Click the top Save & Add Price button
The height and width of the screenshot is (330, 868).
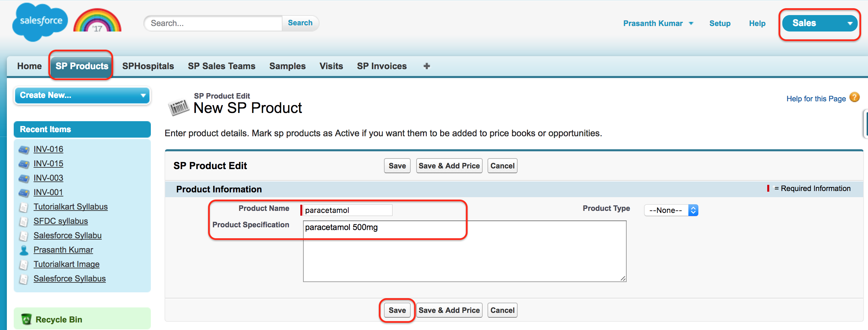tap(449, 166)
